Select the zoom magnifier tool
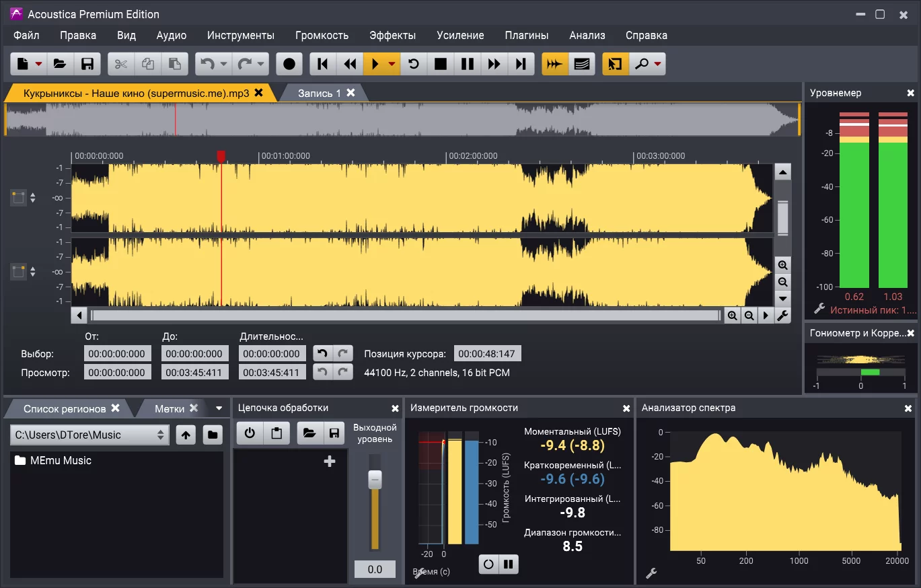Image resolution: width=921 pixels, height=588 pixels. pyautogui.click(x=642, y=64)
